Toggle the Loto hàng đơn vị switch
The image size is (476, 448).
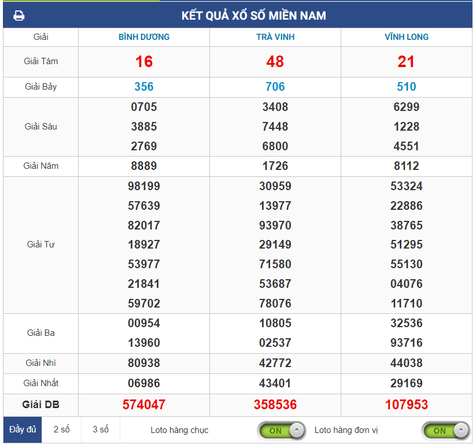click(445, 430)
